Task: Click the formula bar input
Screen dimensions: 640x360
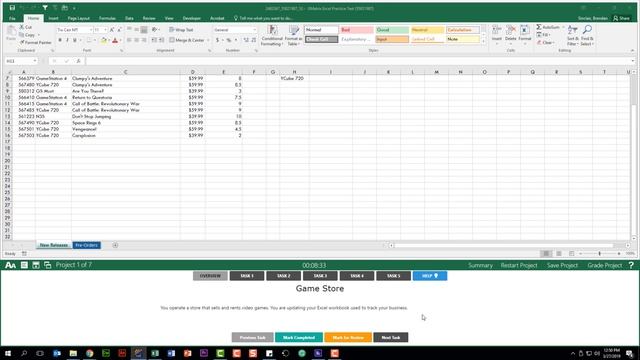Action: (x=357, y=61)
